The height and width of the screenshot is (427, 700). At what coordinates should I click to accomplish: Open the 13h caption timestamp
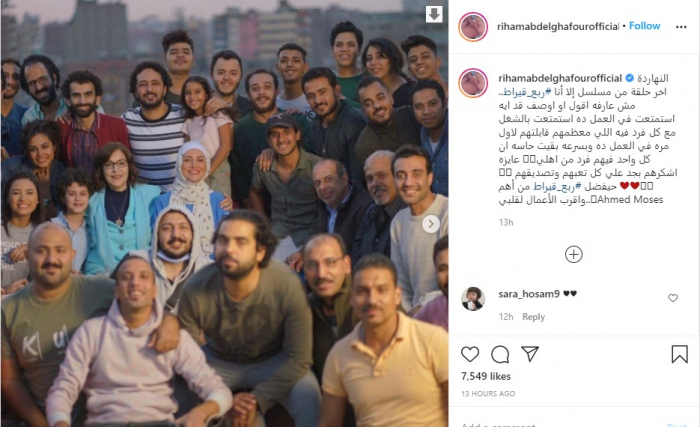click(x=506, y=222)
